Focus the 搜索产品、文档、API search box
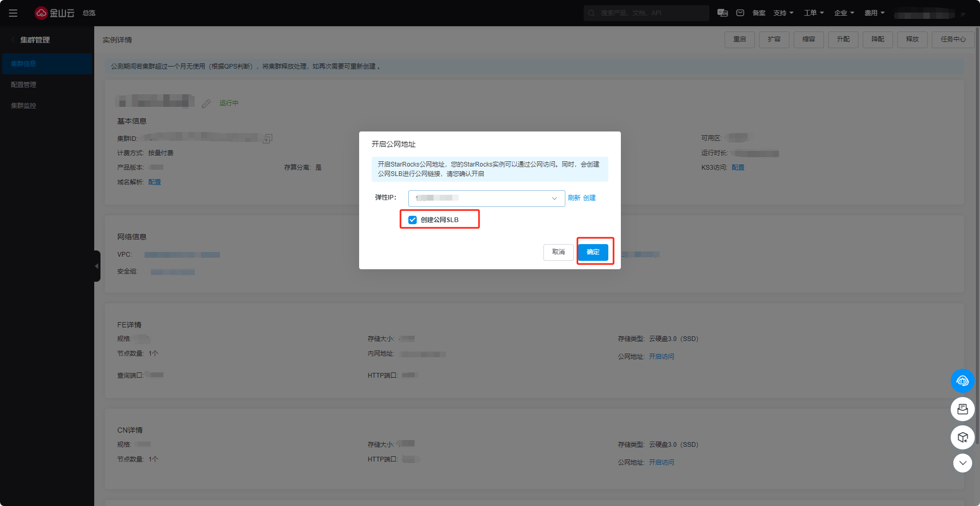The image size is (980, 506). [647, 13]
